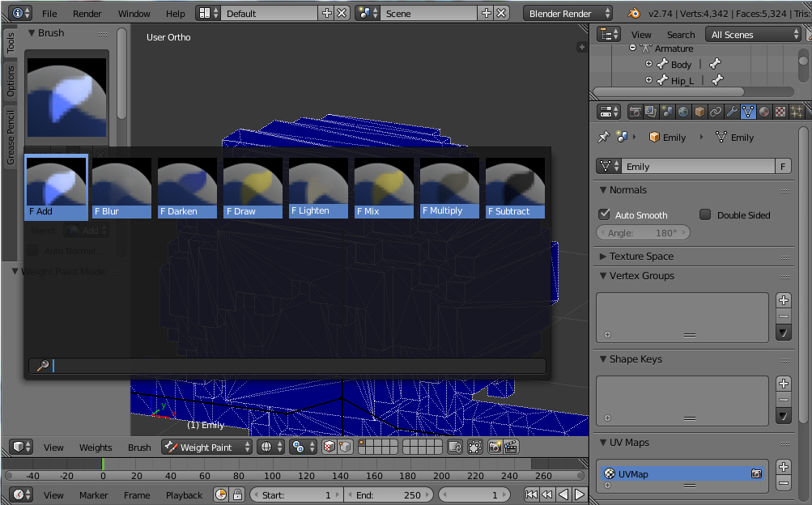Open the Render Layers properties tab
812x505 pixels.
[651, 112]
